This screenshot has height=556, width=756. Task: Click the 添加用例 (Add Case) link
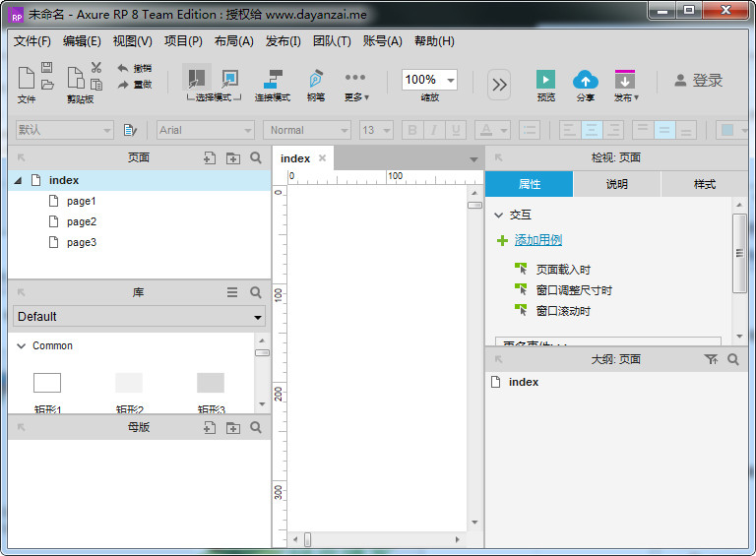click(538, 240)
